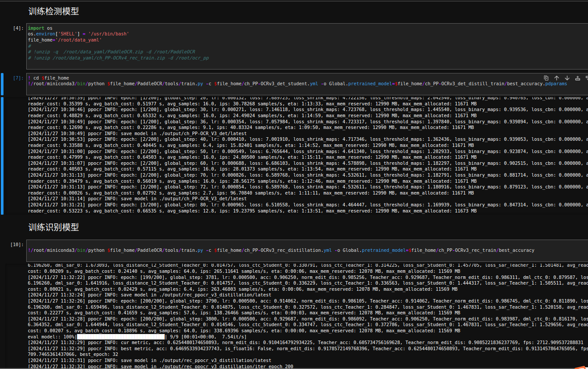This screenshot has height=369, width=588.
Task: Click the 10:30:49 save model ch_PP-OCR_V3_det/latest line
Action: coord(137,133)
